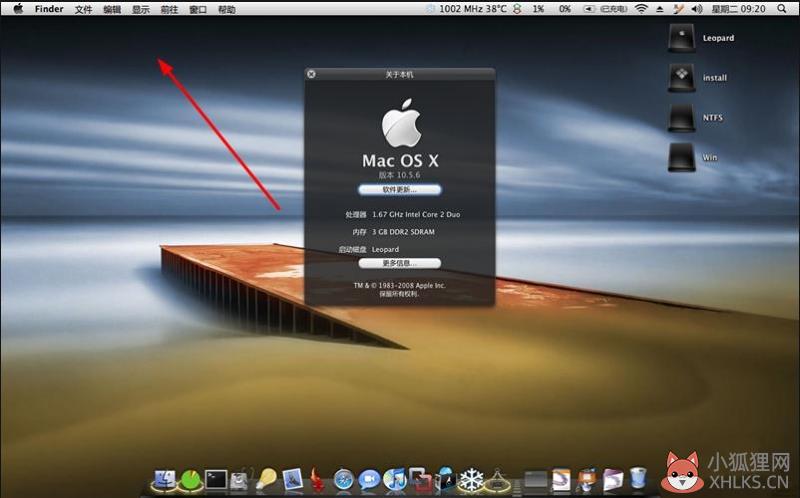Viewport: 800px width, 498px height.
Task: Click the 1002 MHz 38°C readout
Action: pos(472,9)
